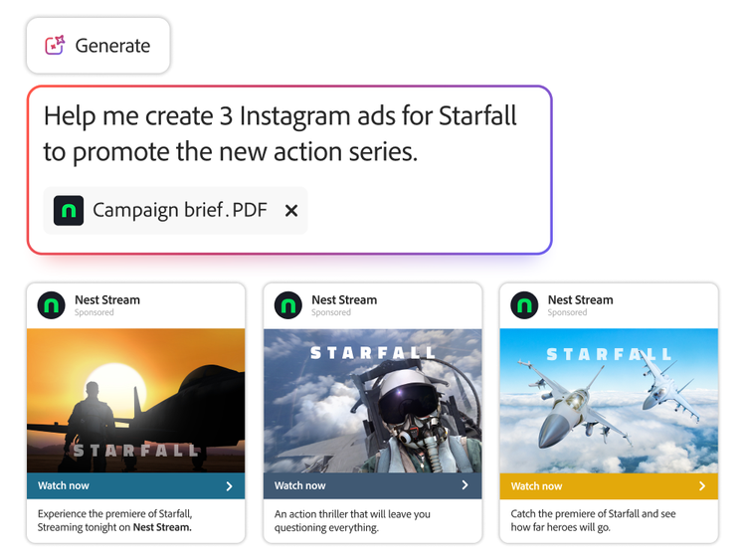Click Watch now text on the first ad
The height and width of the screenshot is (560, 746).
pos(64,486)
